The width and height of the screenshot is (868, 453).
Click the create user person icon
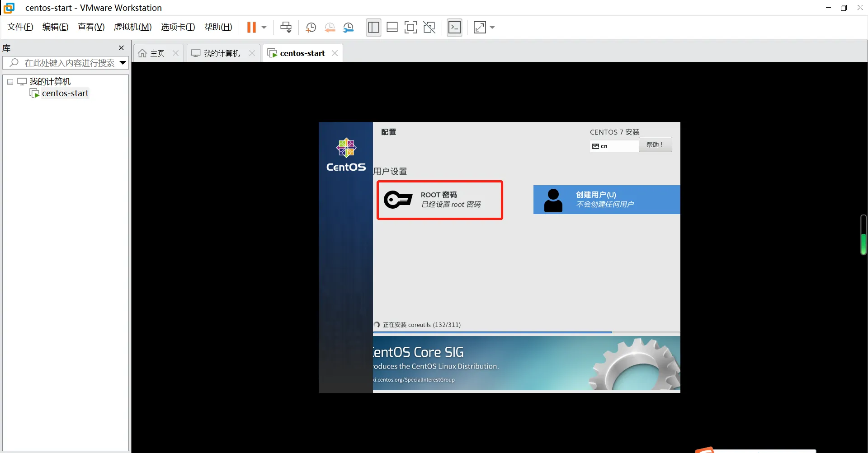click(x=553, y=200)
